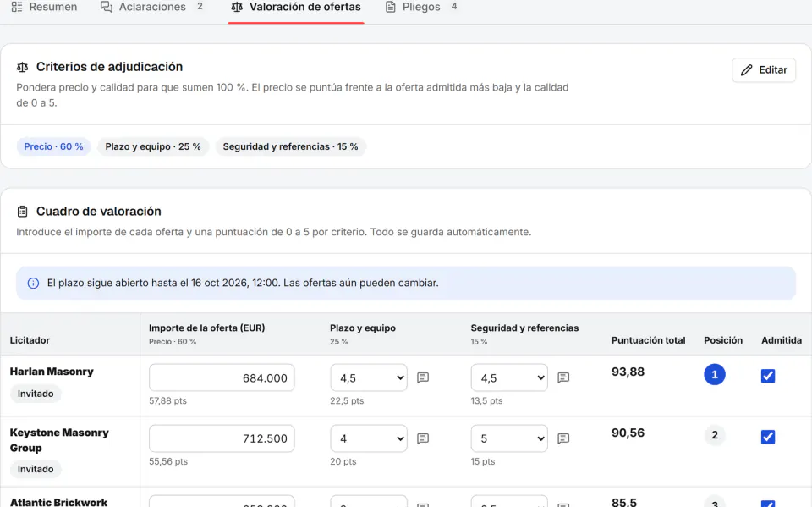
Task: Click the Aclaraciones chat bubbles icon
Action: tap(107, 7)
